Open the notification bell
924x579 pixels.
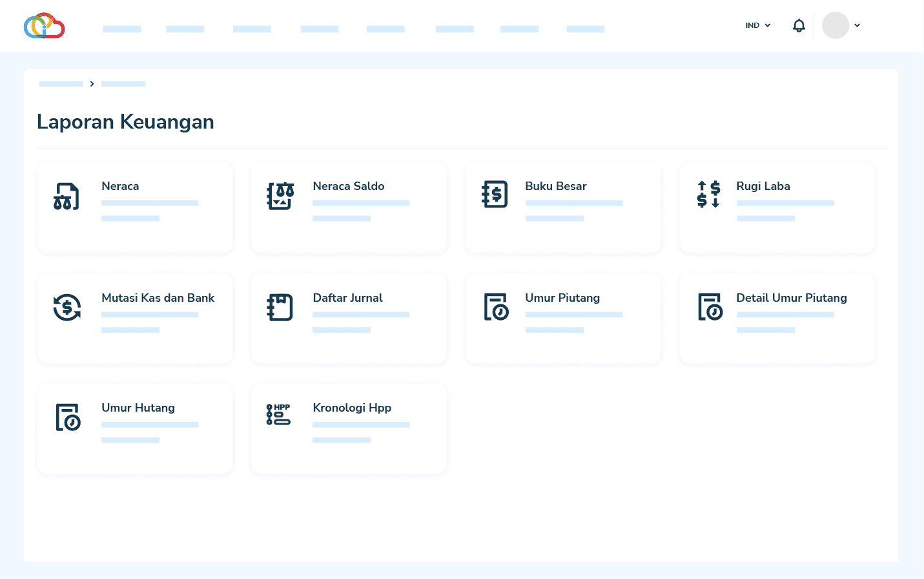coord(799,26)
